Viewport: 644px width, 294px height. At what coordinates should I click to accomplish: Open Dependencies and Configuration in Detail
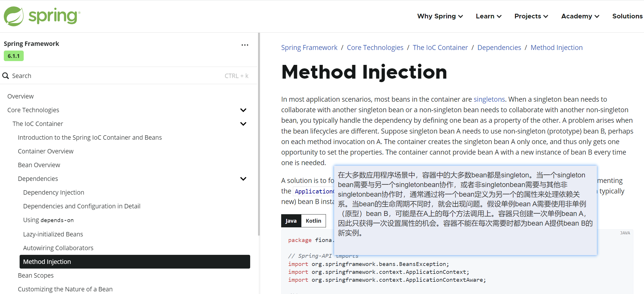82,206
